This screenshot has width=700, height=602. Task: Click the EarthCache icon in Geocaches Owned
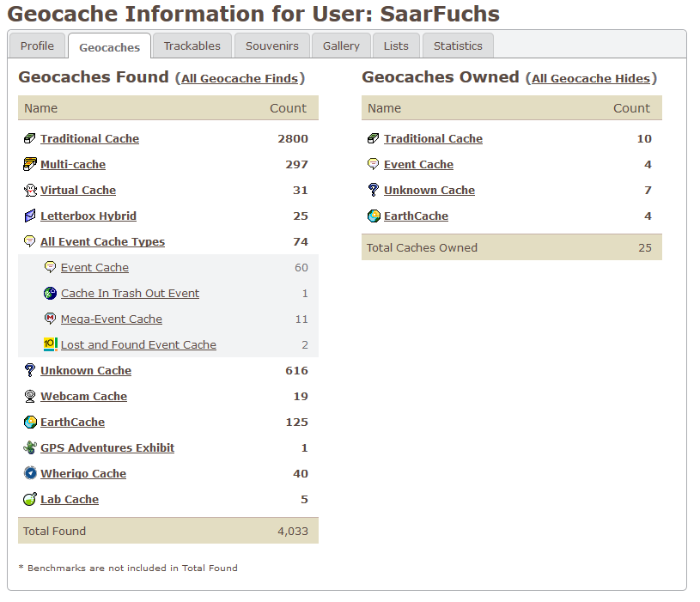coord(374,216)
